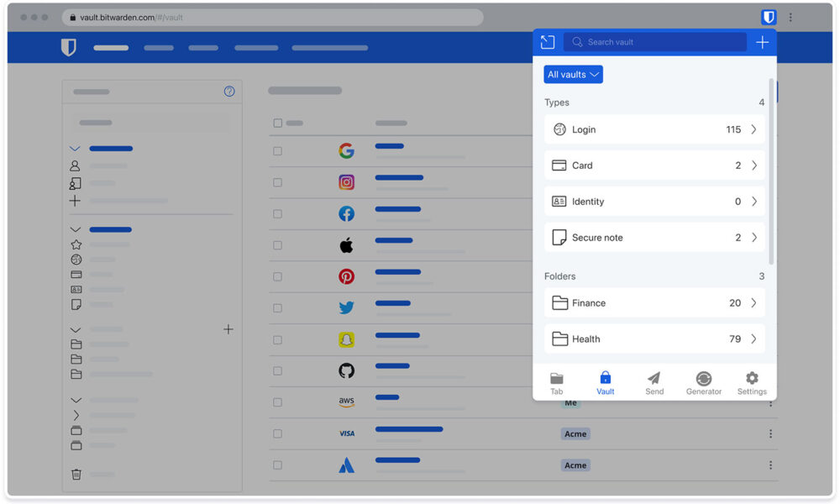The width and height of the screenshot is (840, 504).
Task: Check the Snapchat item checkbox
Action: (277, 339)
